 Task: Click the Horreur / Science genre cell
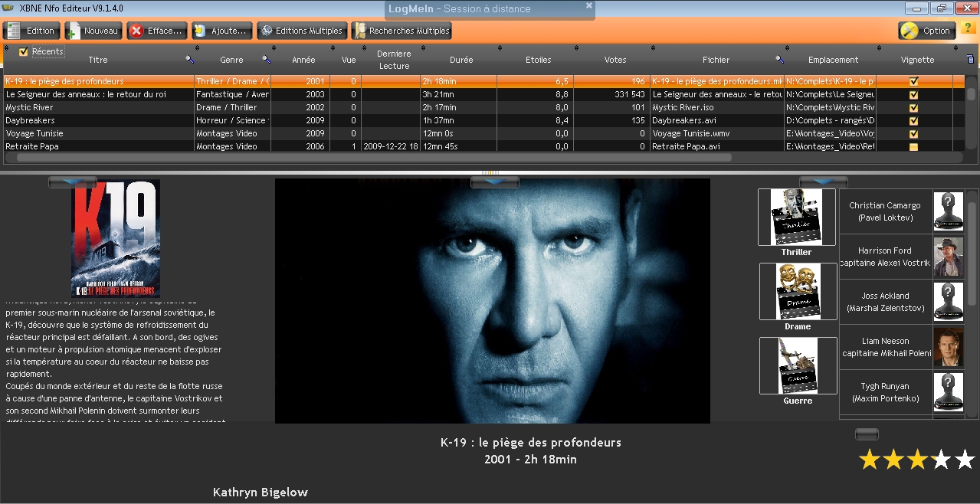click(x=232, y=120)
